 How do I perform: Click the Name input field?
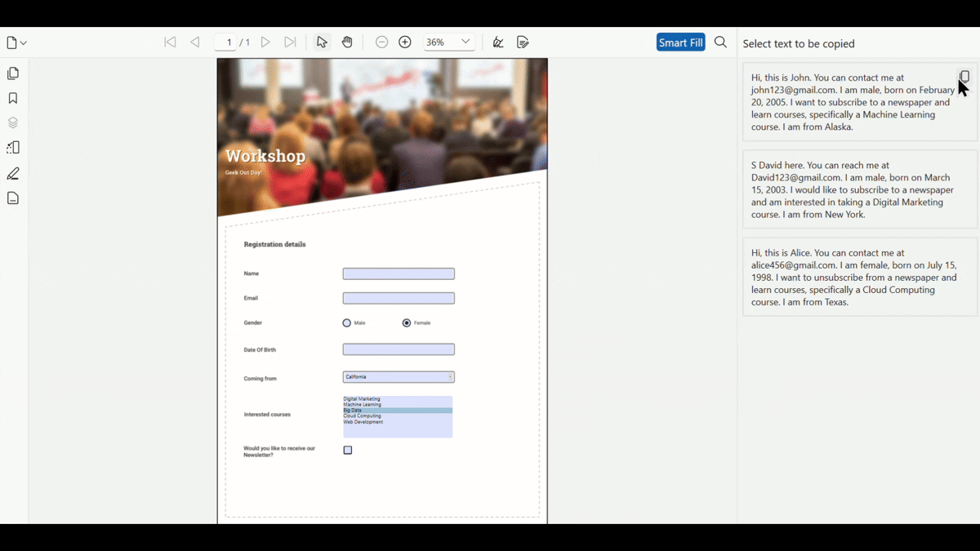pos(399,274)
